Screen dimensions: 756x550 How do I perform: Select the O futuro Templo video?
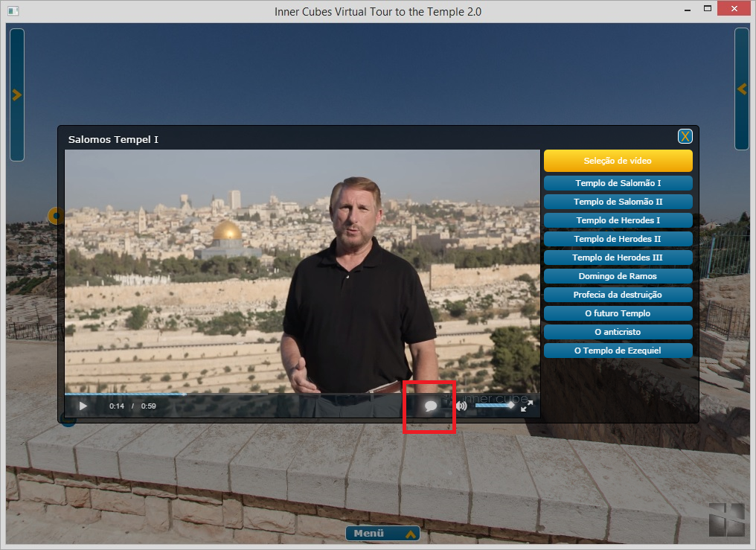(618, 313)
